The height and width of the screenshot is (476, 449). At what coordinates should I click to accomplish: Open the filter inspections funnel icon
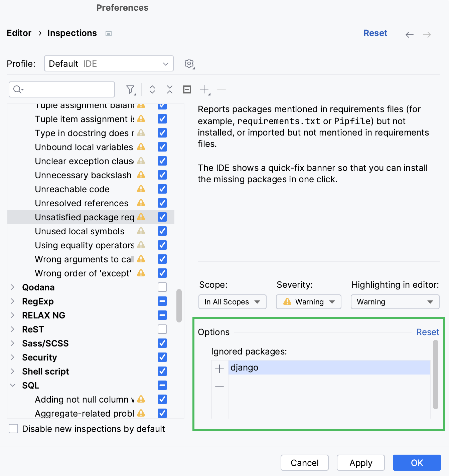(130, 89)
